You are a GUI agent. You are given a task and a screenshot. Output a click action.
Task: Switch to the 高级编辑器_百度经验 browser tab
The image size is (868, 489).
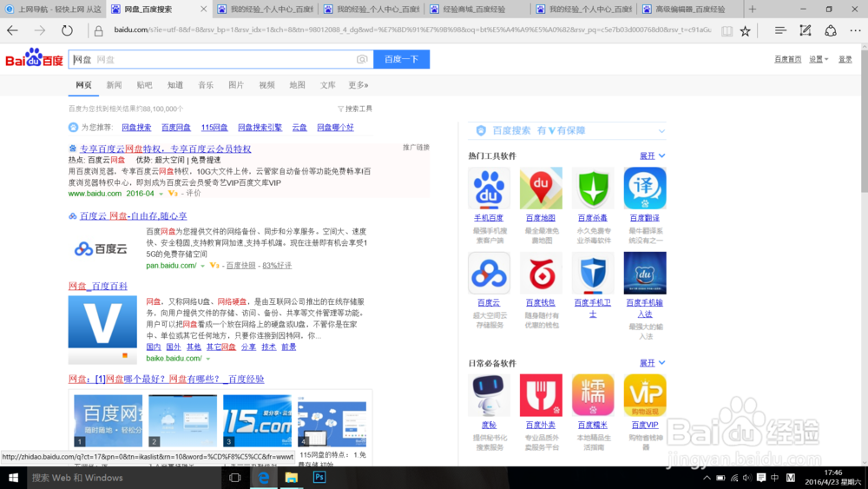coord(689,9)
